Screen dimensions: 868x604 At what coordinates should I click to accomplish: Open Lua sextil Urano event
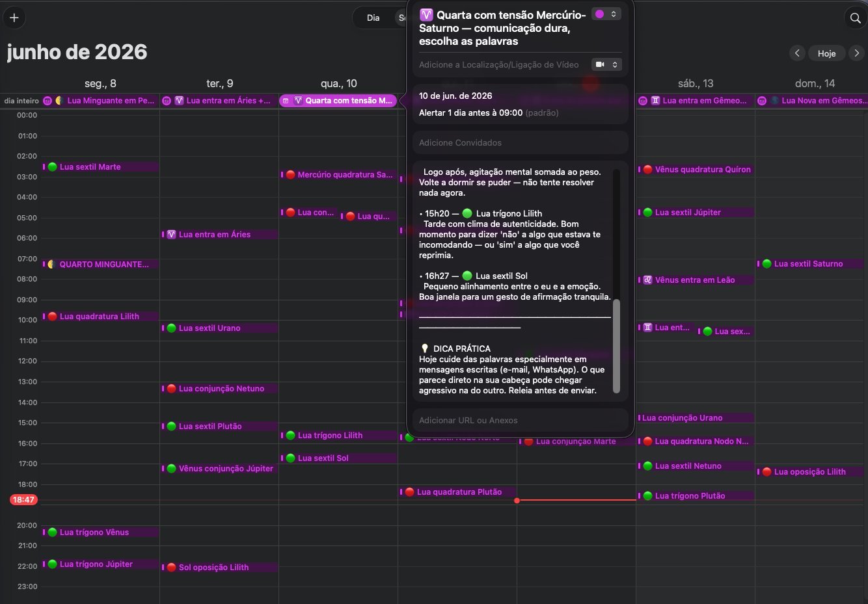220,328
